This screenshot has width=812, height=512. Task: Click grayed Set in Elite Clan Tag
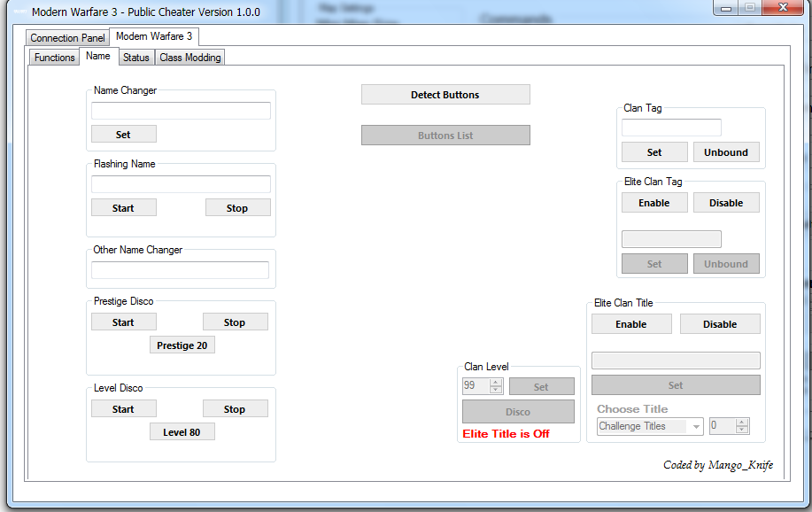point(654,263)
